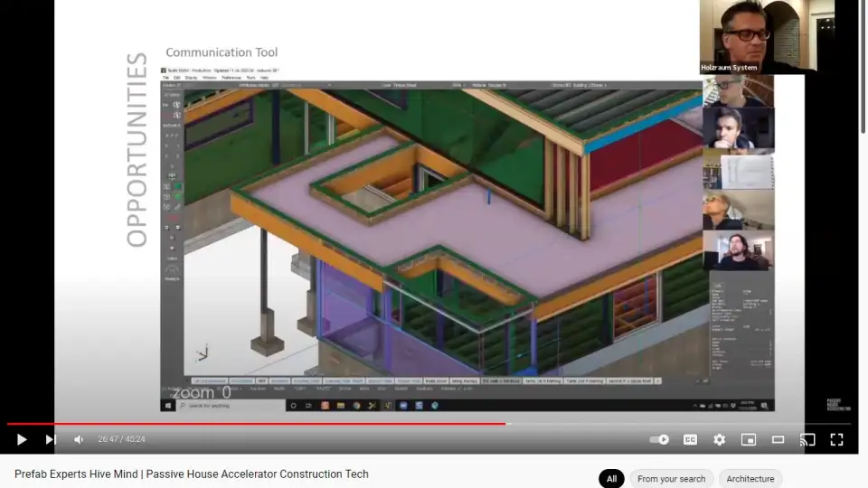
Task: Click the OPPORTUNITIES slide heading text
Action: point(137,149)
